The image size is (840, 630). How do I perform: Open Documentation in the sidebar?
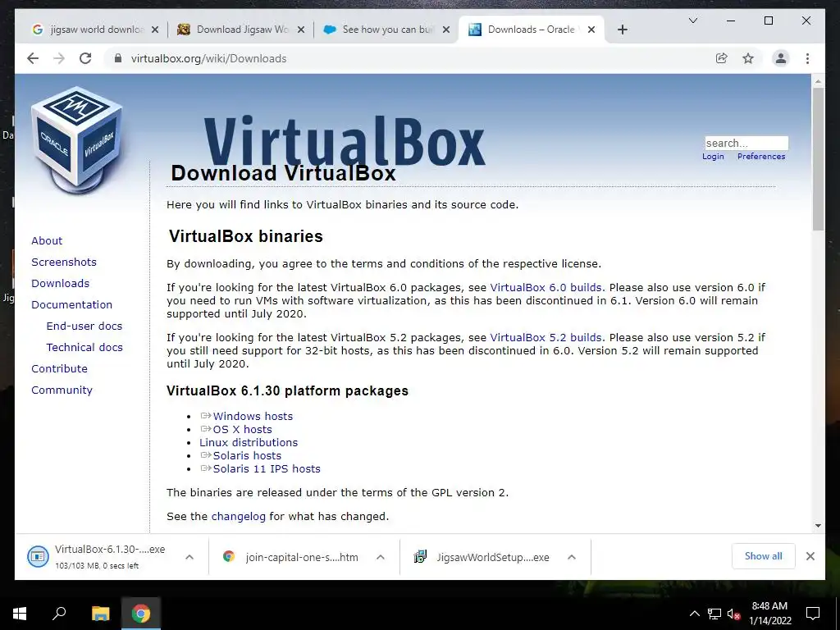(72, 305)
